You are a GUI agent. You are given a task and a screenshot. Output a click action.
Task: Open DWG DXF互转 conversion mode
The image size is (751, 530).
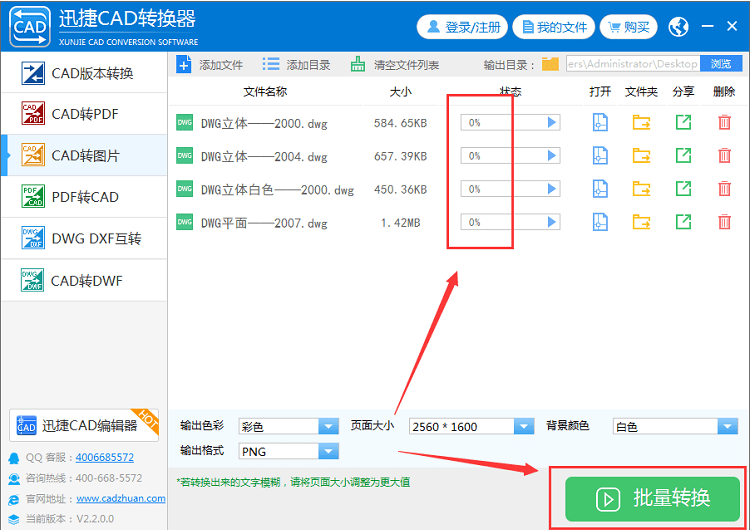(x=84, y=238)
